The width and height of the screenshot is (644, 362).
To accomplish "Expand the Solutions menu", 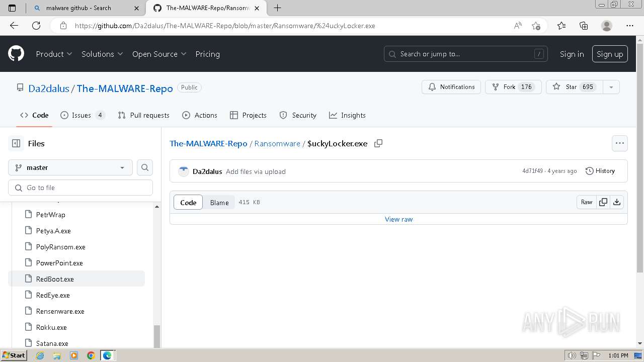I will point(102,54).
